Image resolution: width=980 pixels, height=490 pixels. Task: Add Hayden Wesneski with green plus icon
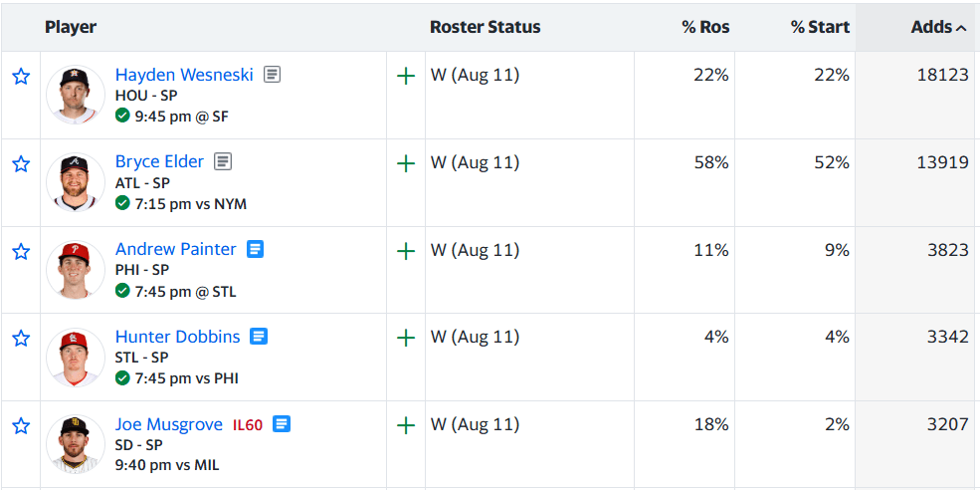[406, 77]
